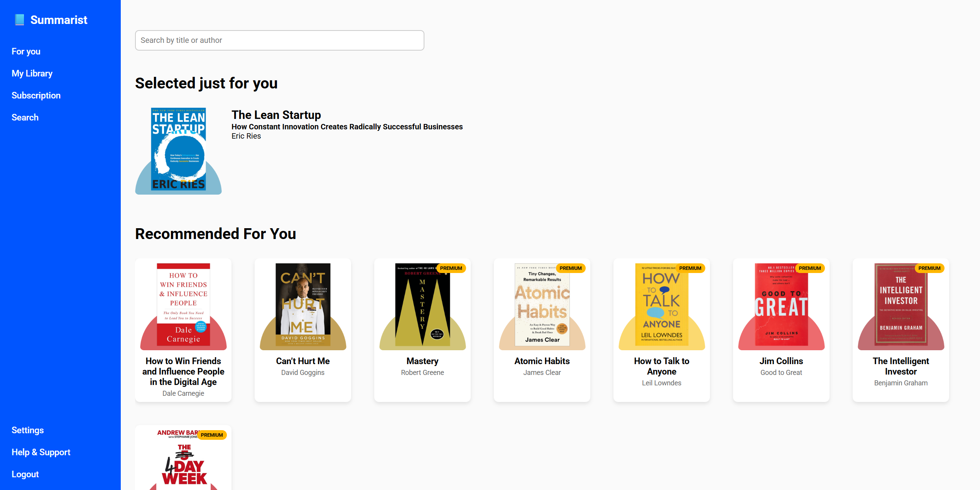980x490 pixels.
Task: Click The Lean Startup title text
Action: pyautogui.click(x=276, y=115)
